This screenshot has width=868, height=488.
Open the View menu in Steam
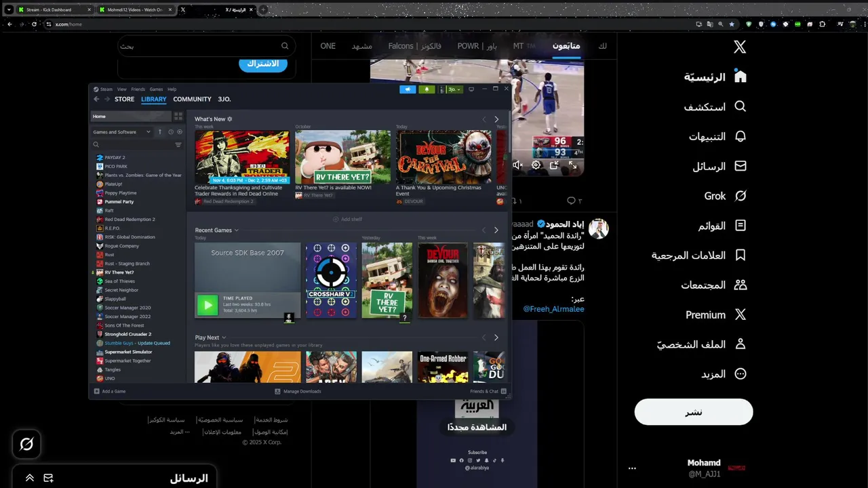(x=122, y=89)
